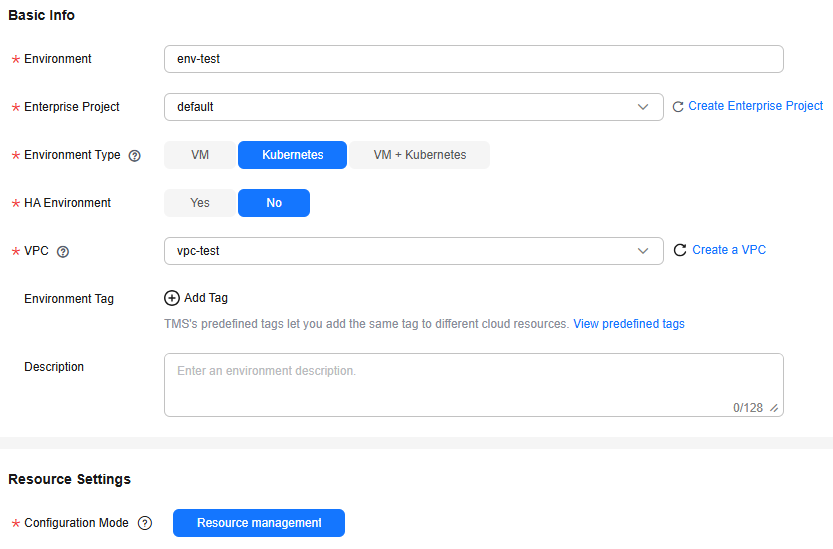
Task: Click View predefined tags link
Action: [x=628, y=324]
